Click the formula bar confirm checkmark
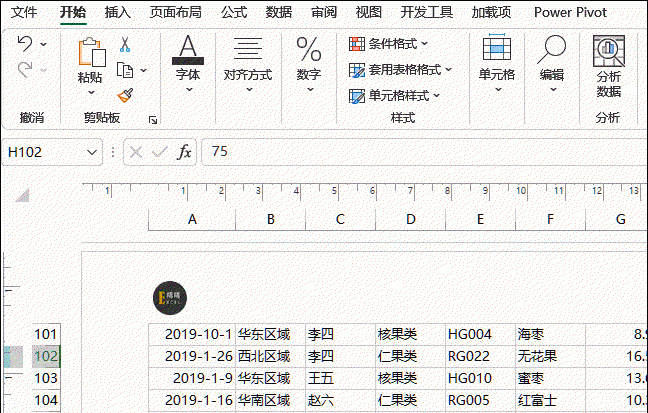648x413 pixels. tap(160, 152)
